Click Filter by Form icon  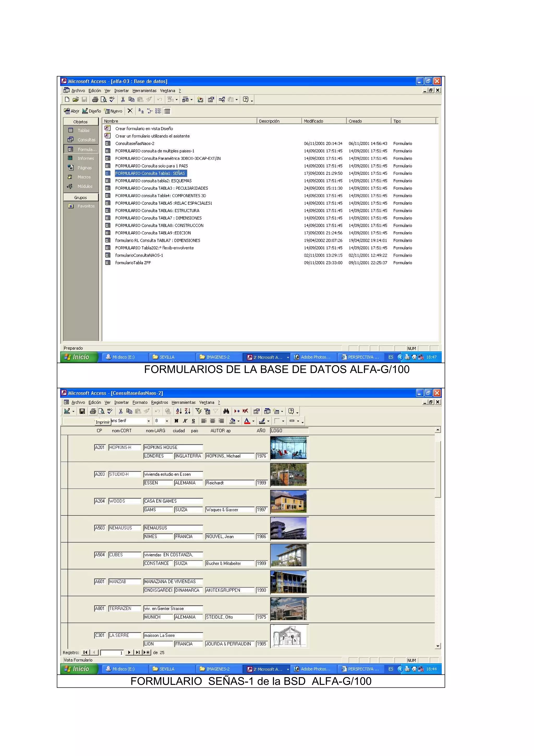(207, 411)
